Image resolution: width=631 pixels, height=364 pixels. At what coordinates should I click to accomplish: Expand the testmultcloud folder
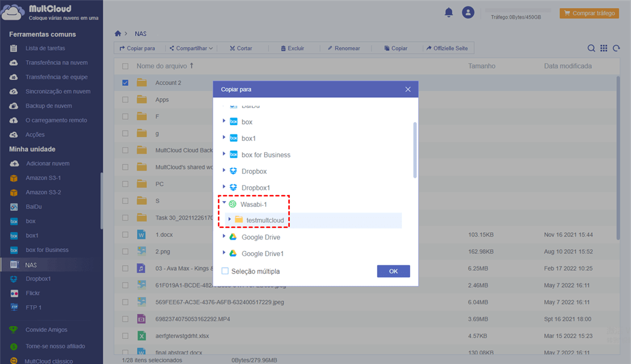[x=230, y=220]
